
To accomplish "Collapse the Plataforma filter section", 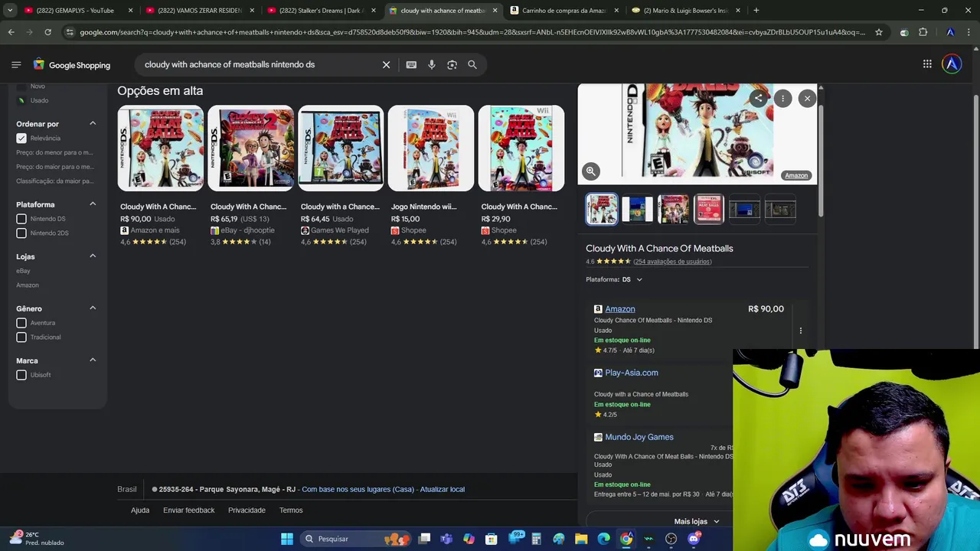I will point(93,204).
